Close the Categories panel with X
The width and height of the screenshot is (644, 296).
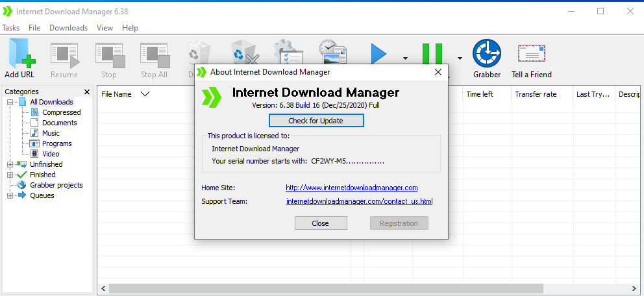[x=86, y=92]
